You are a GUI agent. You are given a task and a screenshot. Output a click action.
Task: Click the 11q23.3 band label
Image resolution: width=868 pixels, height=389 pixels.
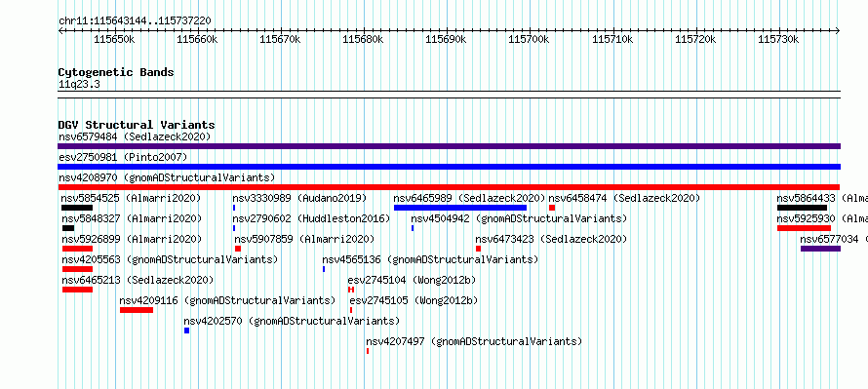pyautogui.click(x=79, y=85)
